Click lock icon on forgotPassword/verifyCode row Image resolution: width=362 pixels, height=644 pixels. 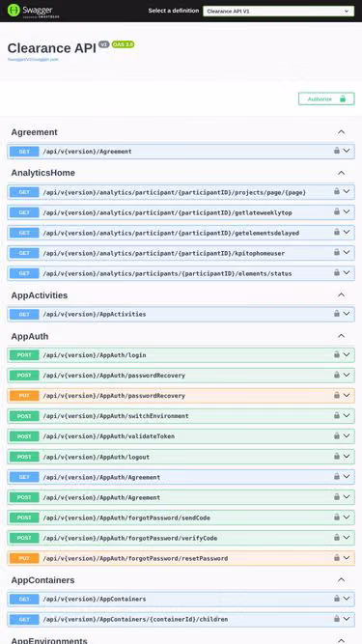(337, 537)
